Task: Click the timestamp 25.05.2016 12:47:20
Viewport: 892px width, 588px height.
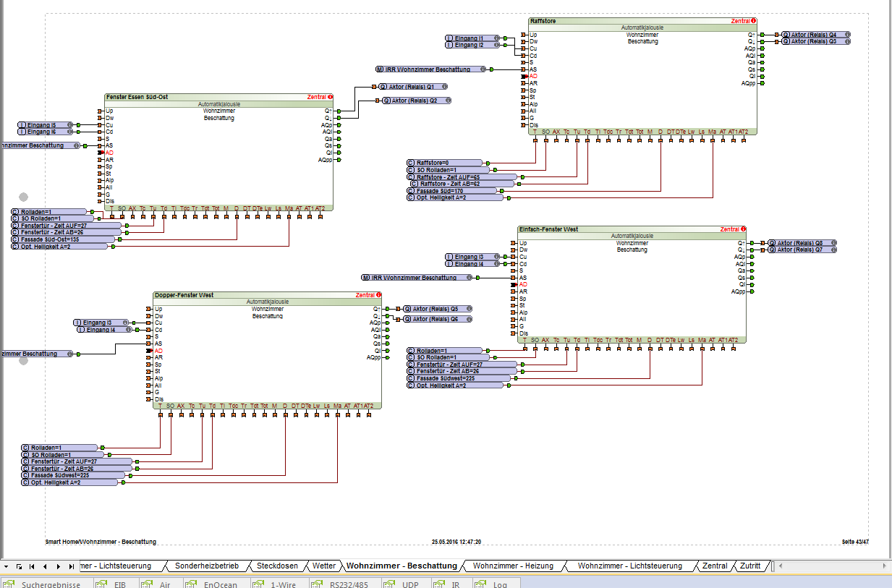Action: tap(456, 541)
